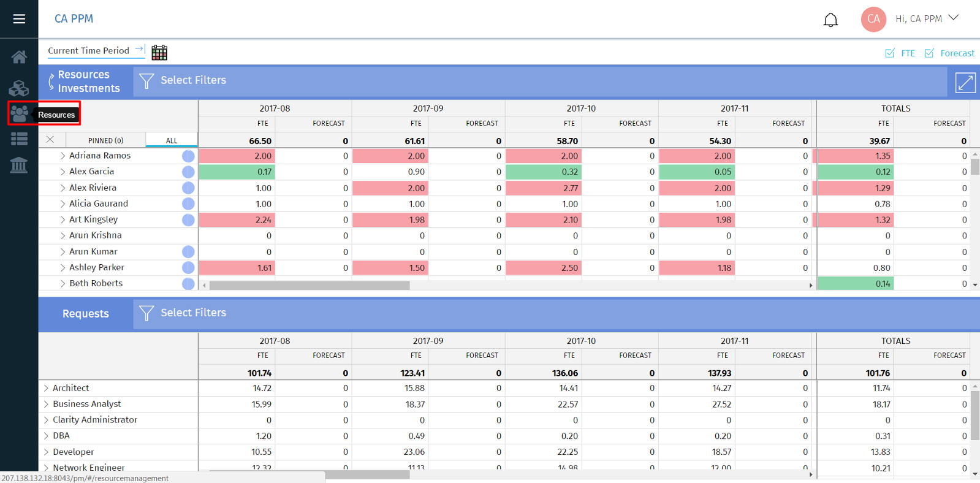Click the blue circle for Beth Roberts
The width and height of the screenshot is (980, 483).
188,284
